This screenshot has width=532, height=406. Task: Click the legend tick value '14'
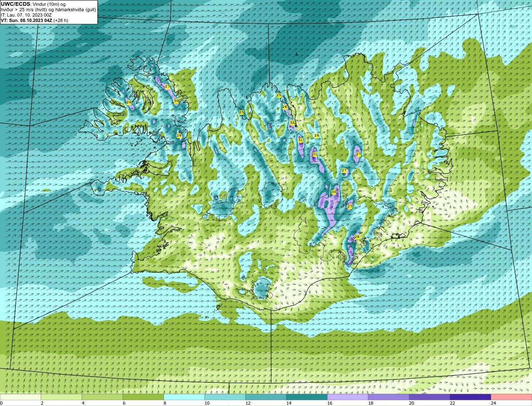[289, 403]
